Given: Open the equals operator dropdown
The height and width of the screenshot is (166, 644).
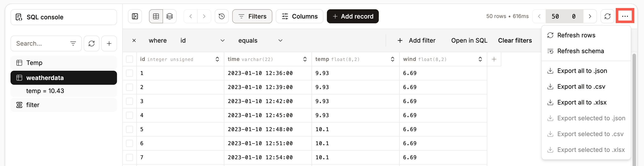Looking at the screenshot, I should (x=260, y=40).
